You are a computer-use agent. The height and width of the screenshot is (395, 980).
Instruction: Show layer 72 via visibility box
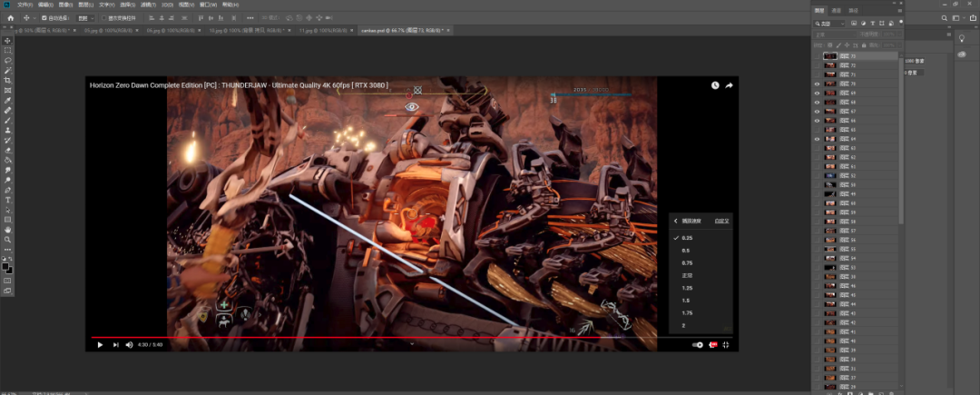point(817,65)
